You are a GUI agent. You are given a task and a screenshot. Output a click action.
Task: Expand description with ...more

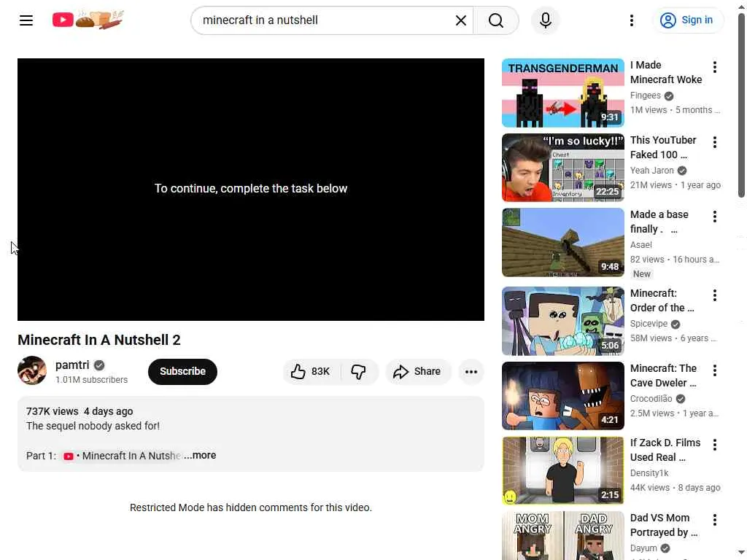(200, 455)
